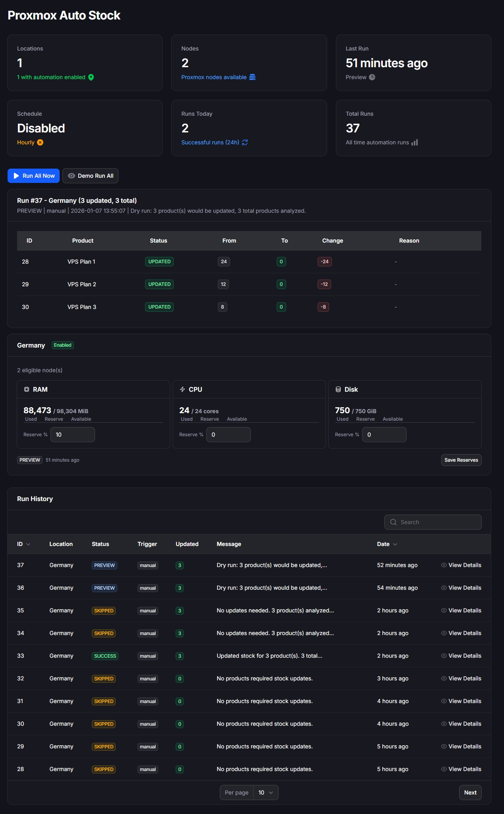Go to Next page of run history

(470, 793)
